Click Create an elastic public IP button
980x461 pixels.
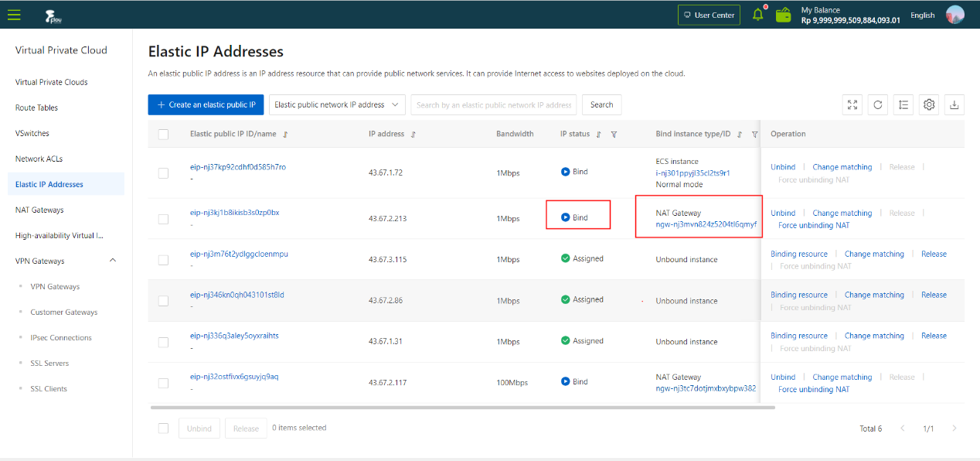click(206, 105)
